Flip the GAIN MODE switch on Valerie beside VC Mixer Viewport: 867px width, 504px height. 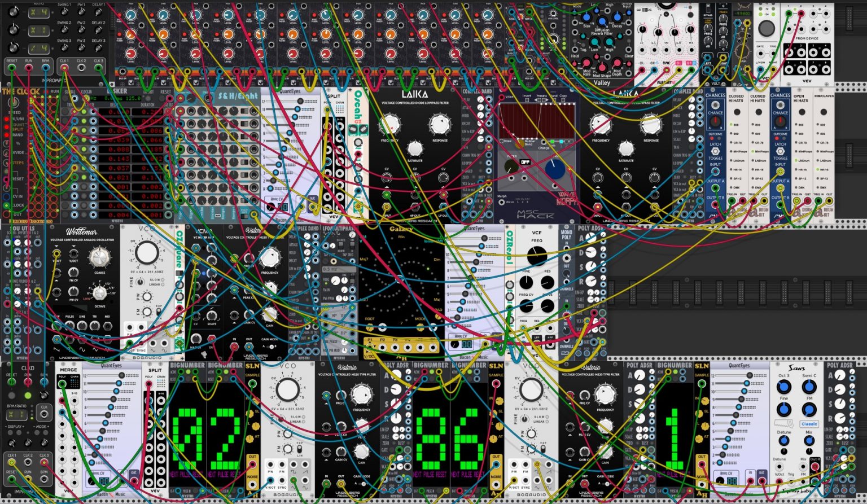point(270,347)
